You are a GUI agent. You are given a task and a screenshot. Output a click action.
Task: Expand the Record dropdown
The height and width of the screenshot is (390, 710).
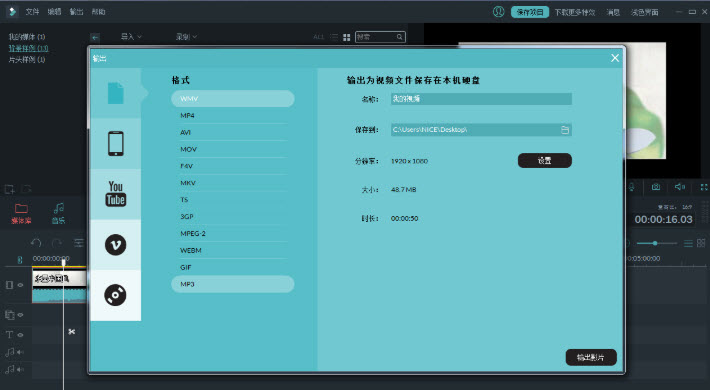[186, 37]
